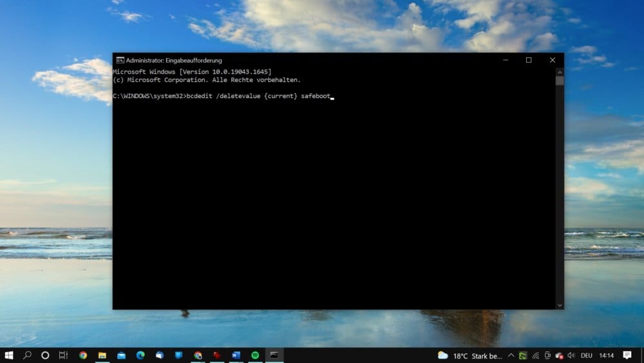Open the Eingabeaufforderung title bar system icon
This screenshot has width=644, height=363.
point(120,60)
